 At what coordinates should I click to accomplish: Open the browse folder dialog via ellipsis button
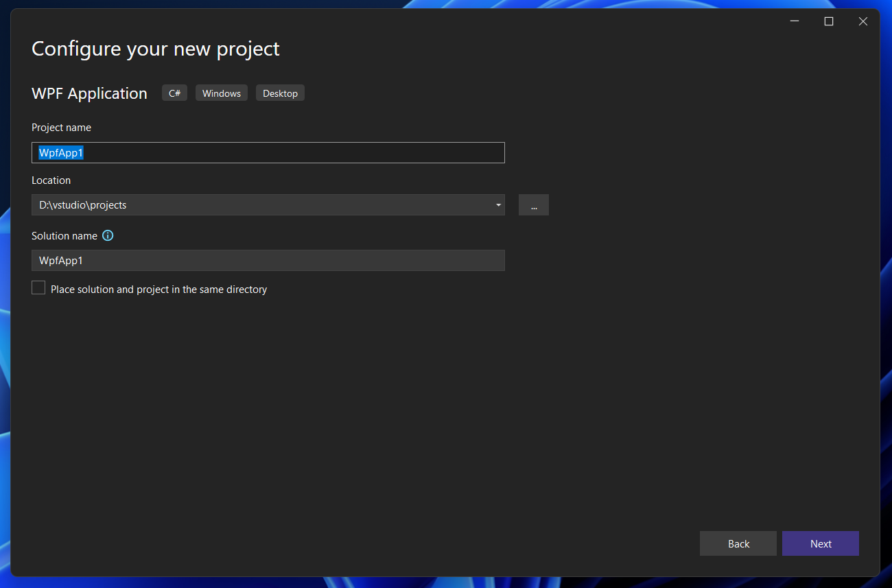click(534, 204)
